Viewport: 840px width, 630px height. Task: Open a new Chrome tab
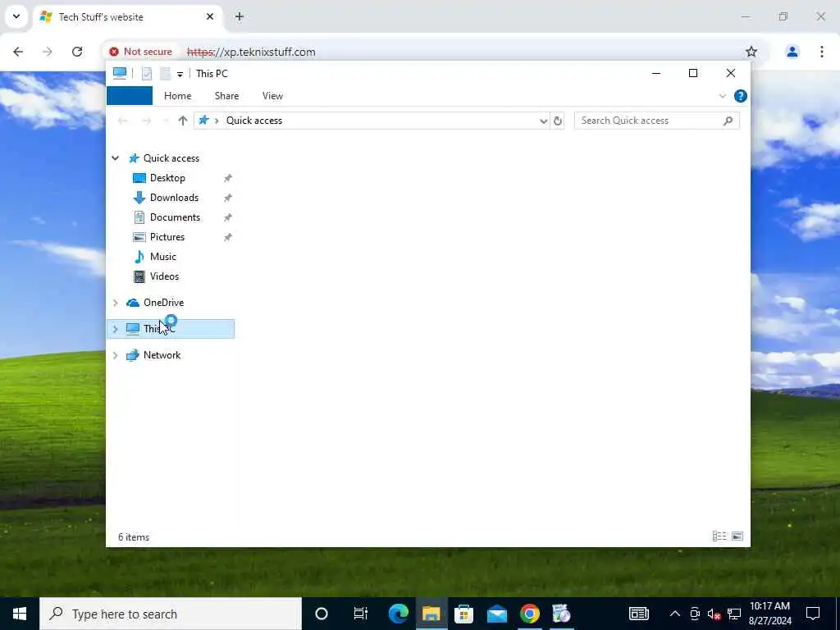click(x=239, y=16)
